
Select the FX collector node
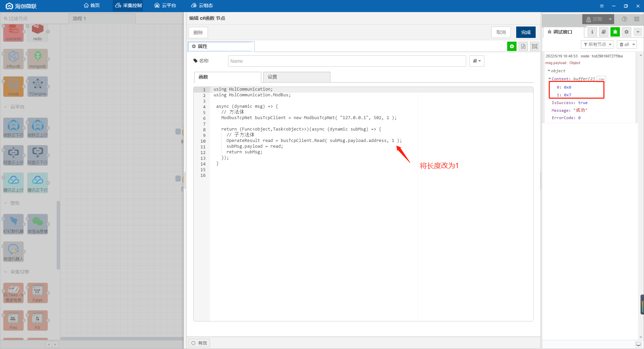(x=38, y=320)
